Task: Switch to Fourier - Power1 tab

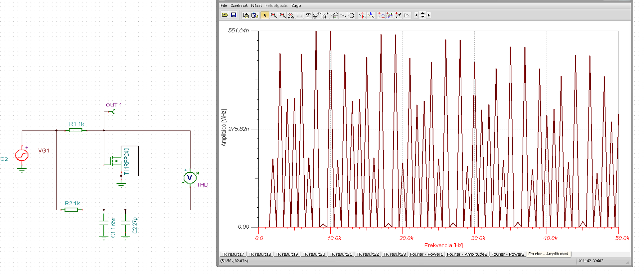Action: coord(426,254)
